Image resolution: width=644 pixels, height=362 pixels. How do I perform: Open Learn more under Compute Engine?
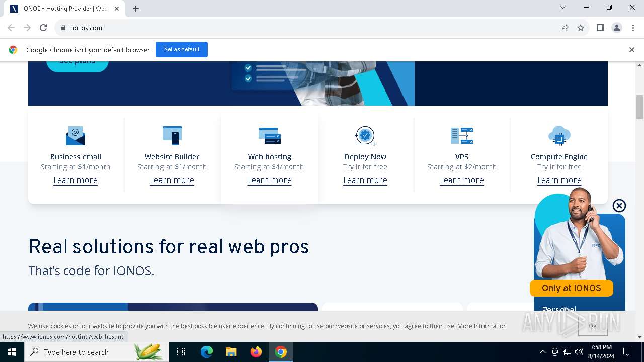(559, 180)
